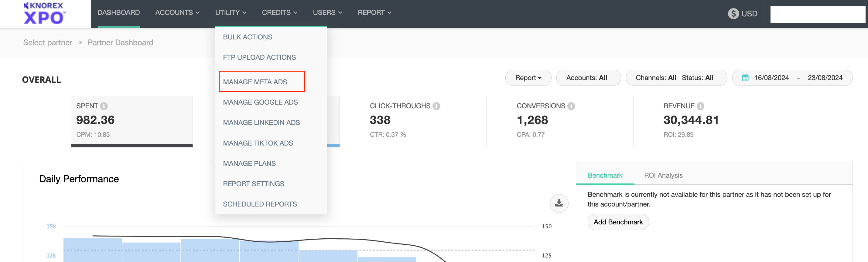Expand the CREDITS menu
The width and height of the screenshot is (868, 262).
(279, 12)
